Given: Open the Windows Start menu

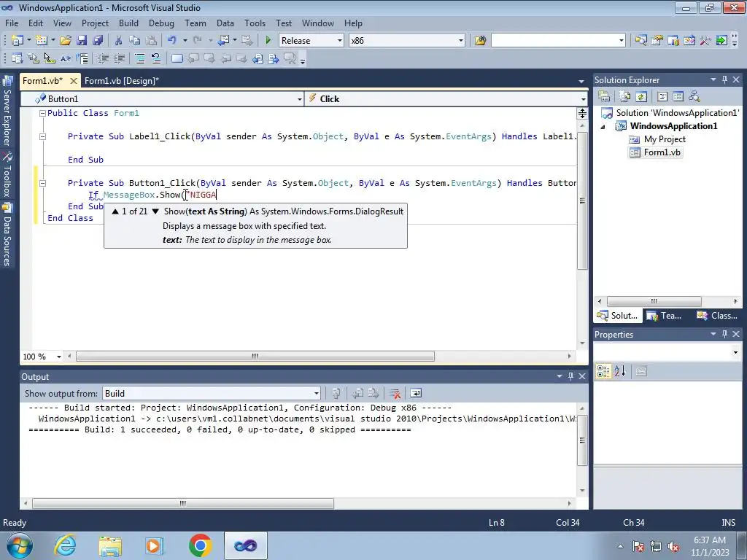Looking at the screenshot, I should click(x=20, y=545).
